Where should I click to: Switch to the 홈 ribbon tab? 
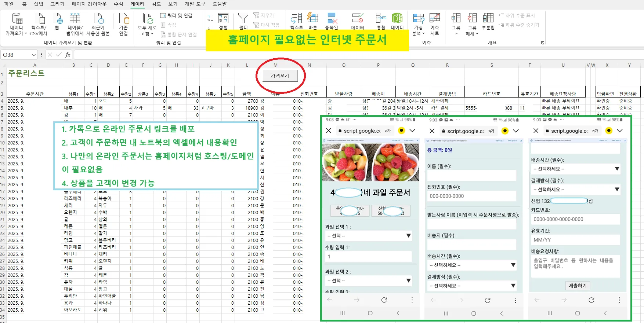[x=25, y=4]
